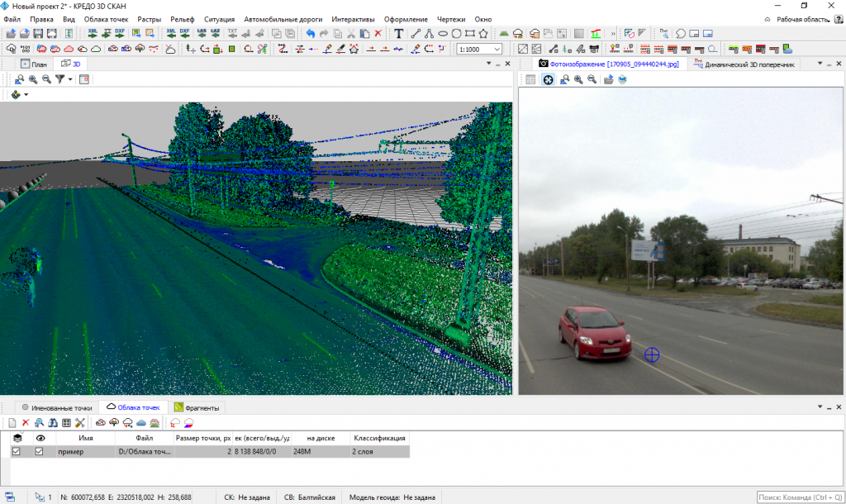This screenshot has width=846, height=504.
Task: Open the Облака точек menu
Action: tap(106, 19)
